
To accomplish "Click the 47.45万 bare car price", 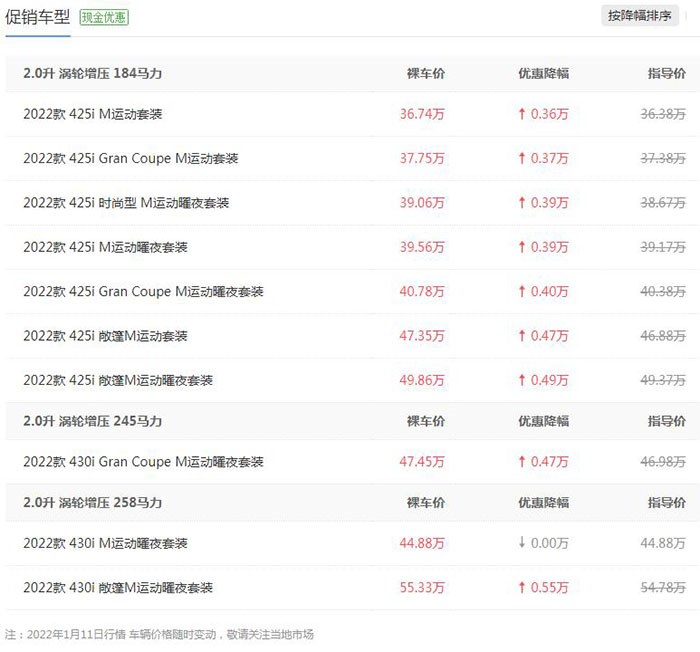I will (422, 461).
